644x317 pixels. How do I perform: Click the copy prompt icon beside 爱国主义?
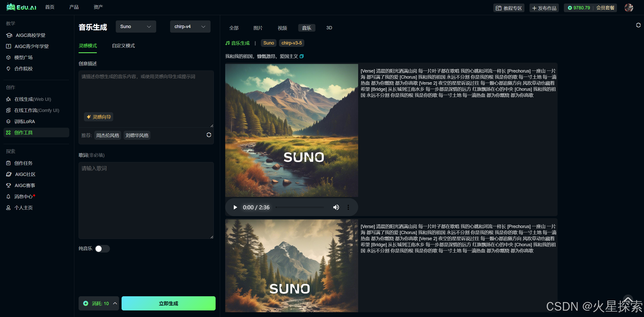(302, 56)
